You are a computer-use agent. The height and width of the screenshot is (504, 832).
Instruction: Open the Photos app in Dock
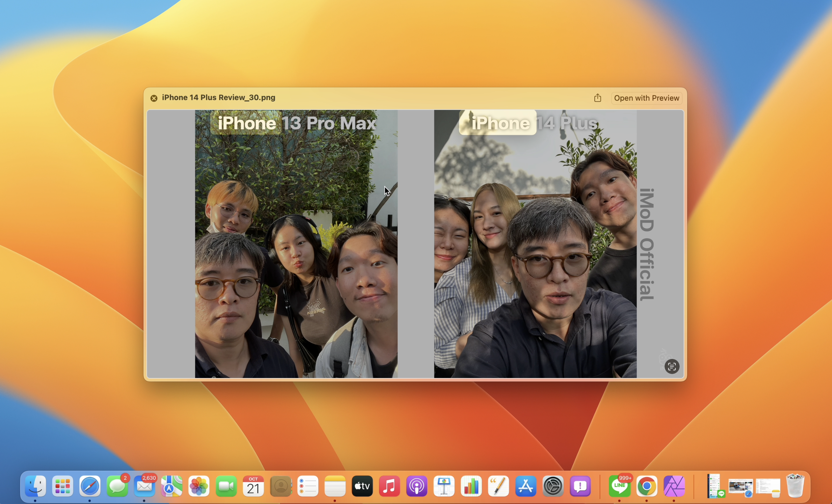click(x=199, y=486)
